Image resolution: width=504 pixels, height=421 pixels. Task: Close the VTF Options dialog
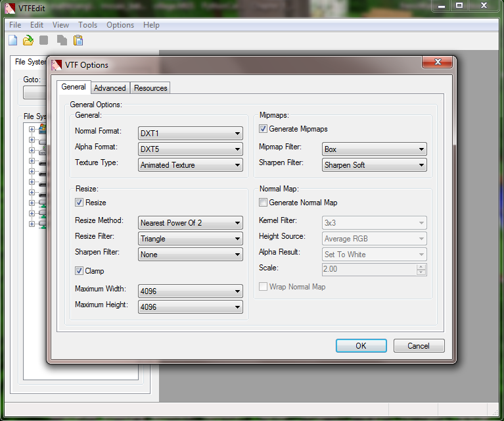pos(438,62)
